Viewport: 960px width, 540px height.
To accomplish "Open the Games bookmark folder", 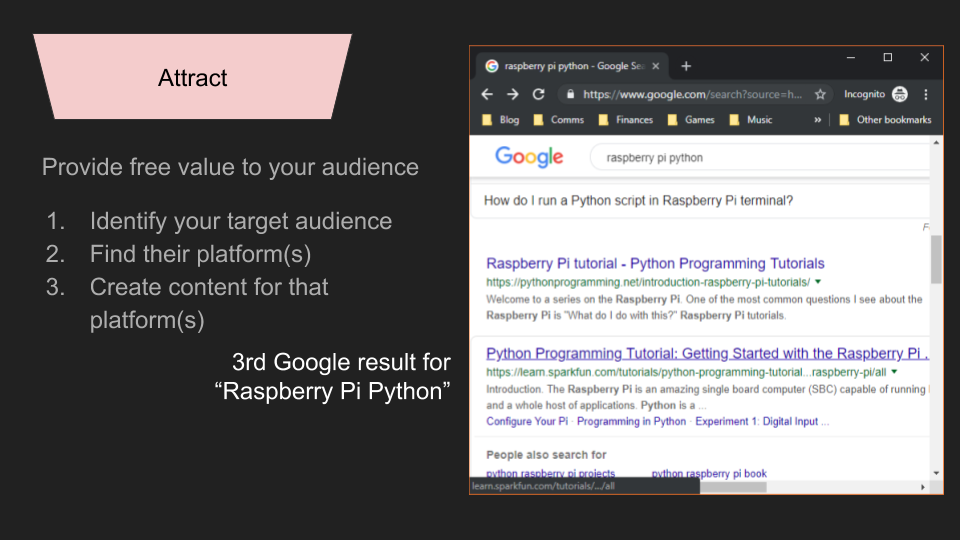I will pyautogui.click(x=691, y=120).
